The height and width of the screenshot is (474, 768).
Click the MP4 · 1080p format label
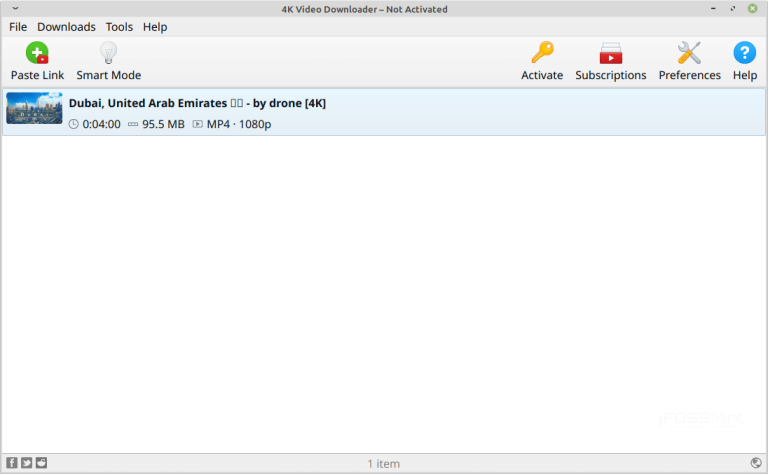pos(238,124)
